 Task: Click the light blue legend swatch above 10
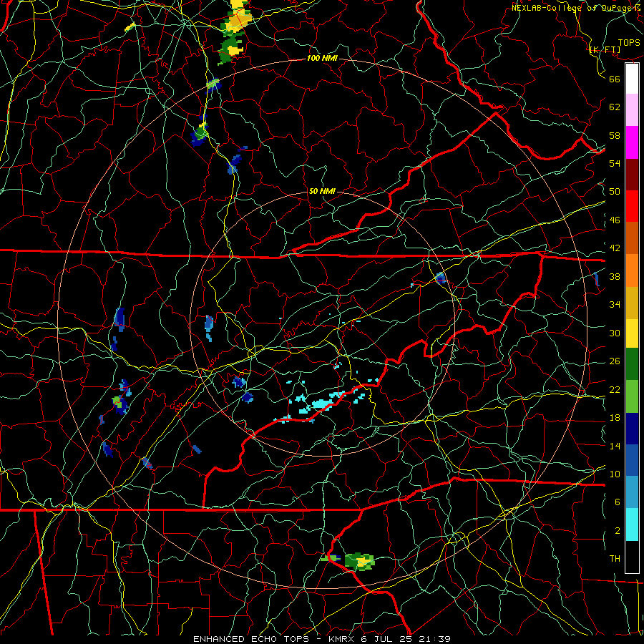[632, 492]
